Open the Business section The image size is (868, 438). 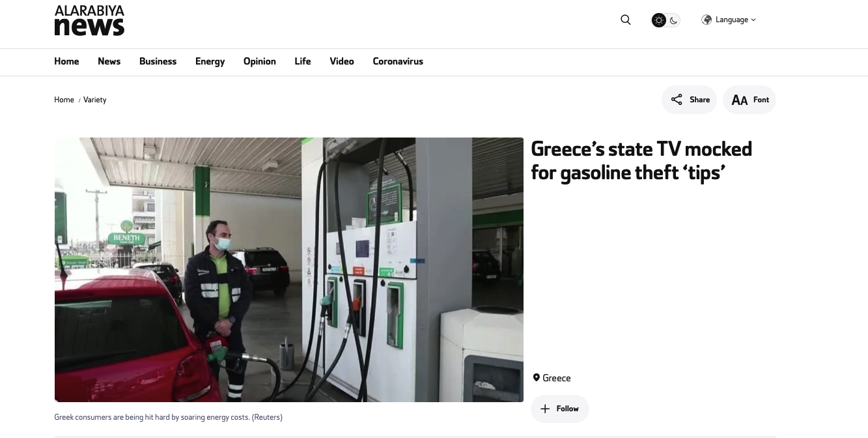[158, 61]
